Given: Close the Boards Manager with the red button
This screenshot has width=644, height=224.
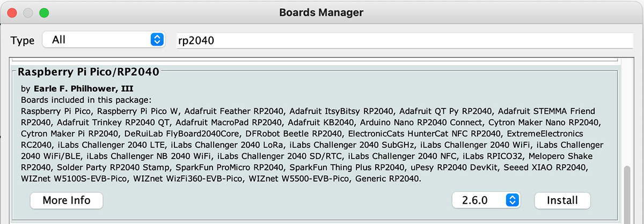Looking at the screenshot, I should [x=12, y=12].
